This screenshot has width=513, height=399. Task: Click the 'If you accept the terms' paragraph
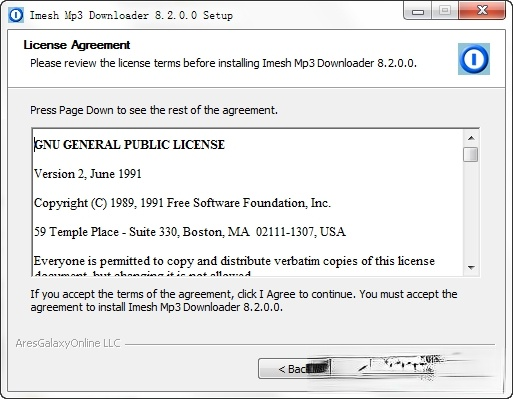[x=244, y=301]
